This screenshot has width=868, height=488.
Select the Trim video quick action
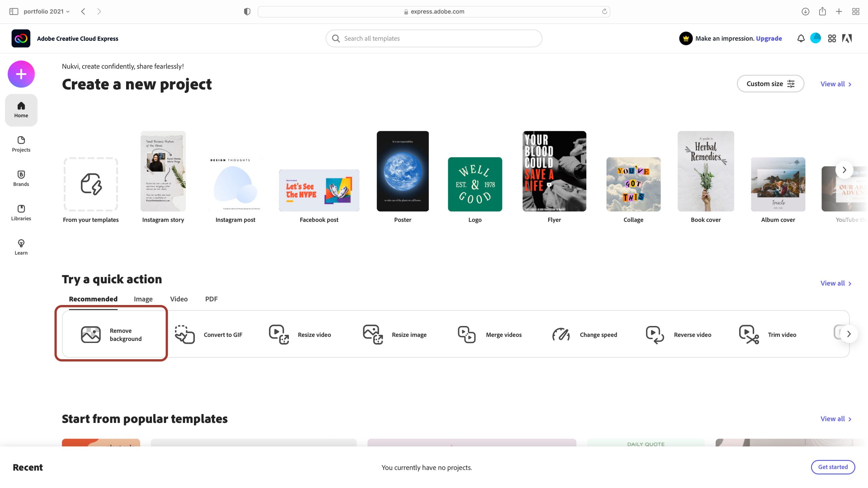[x=767, y=334]
